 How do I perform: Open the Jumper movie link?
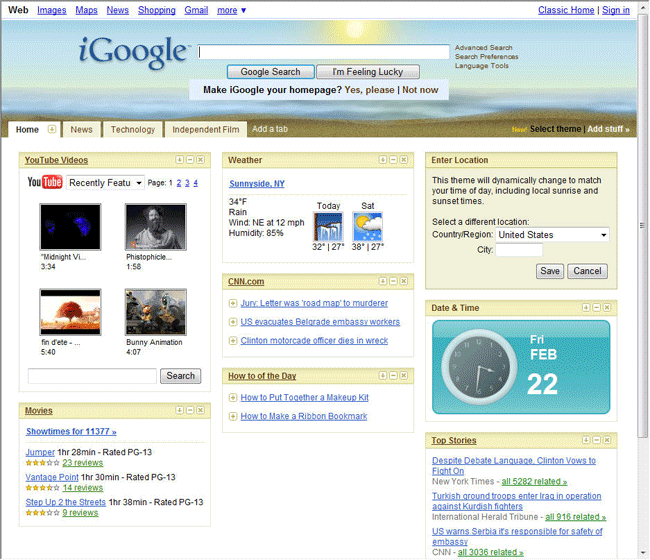[x=40, y=452]
